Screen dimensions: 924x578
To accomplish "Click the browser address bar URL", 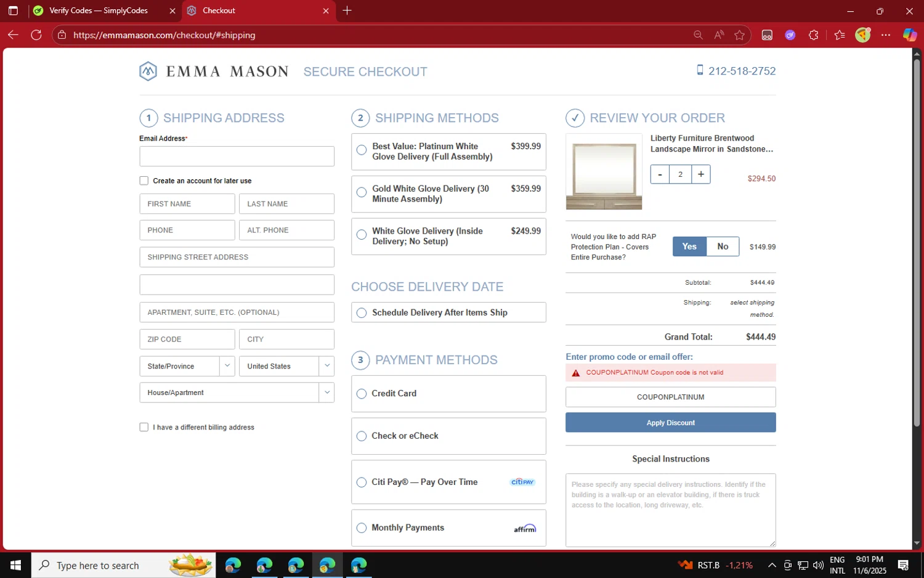I will pyautogui.click(x=164, y=35).
